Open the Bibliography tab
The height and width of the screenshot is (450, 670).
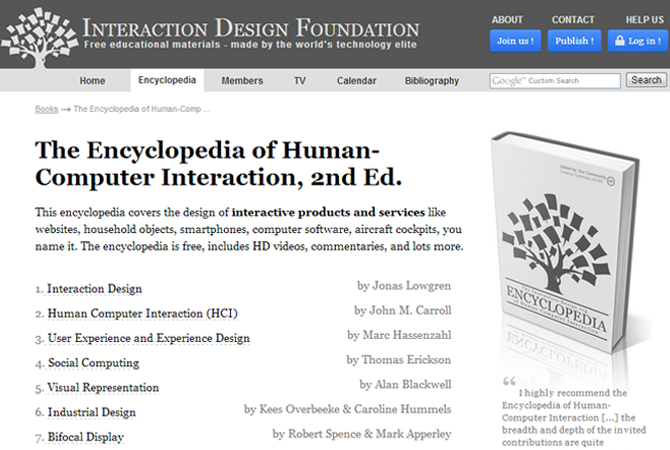pyautogui.click(x=432, y=81)
